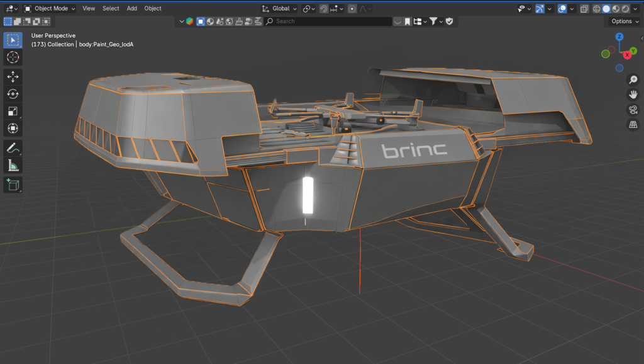This screenshot has width=644, height=364.
Task: Expand the Options dropdown
Action: [x=625, y=21]
